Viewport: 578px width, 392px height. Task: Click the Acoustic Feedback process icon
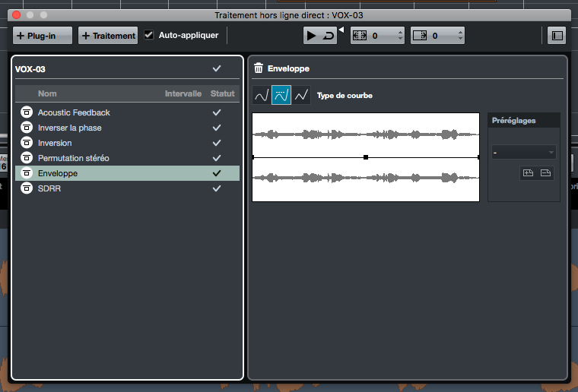click(27, 112)
